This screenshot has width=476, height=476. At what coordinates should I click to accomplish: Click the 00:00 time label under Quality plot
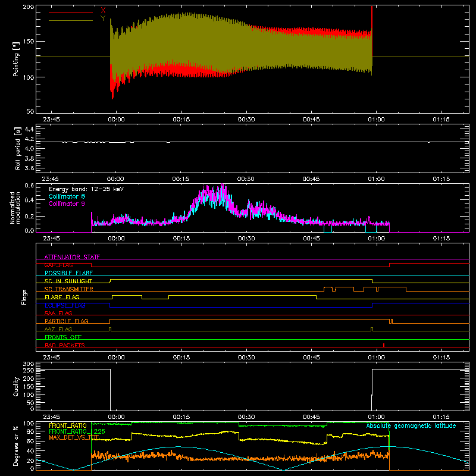point(116,417)
